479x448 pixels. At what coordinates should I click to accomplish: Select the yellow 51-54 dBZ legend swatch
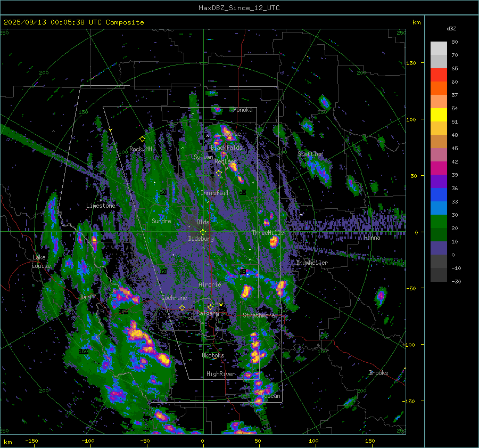point(439,115)
